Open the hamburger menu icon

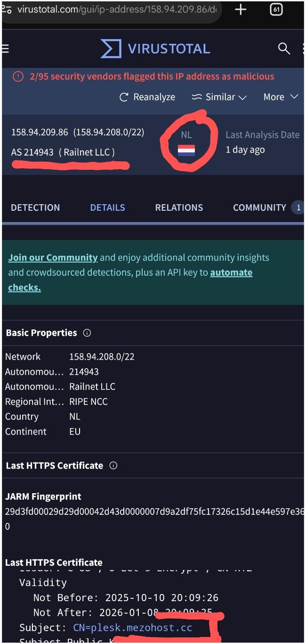pos(5,49)
